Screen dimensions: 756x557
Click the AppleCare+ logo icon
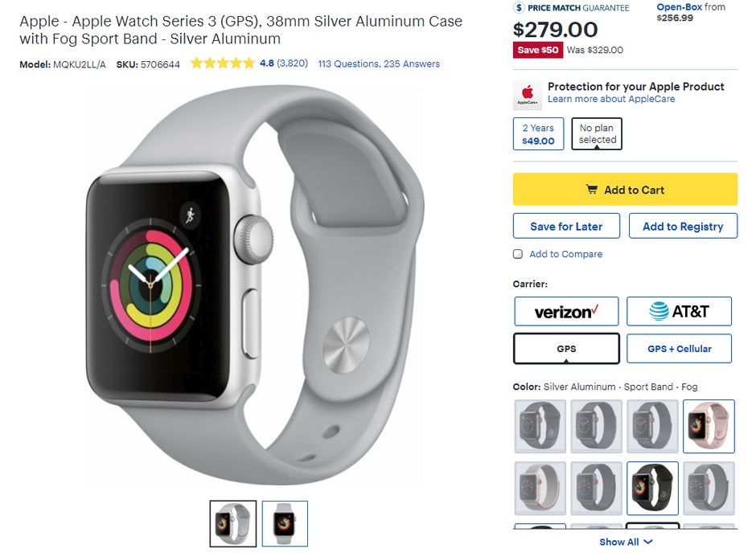click(528, 94)
